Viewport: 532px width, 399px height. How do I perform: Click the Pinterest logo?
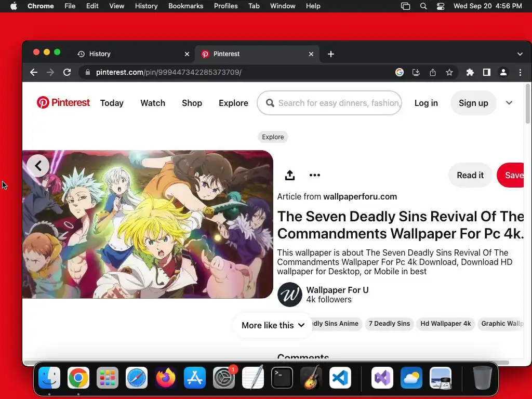pyautogui.click(x=63, y=102)
